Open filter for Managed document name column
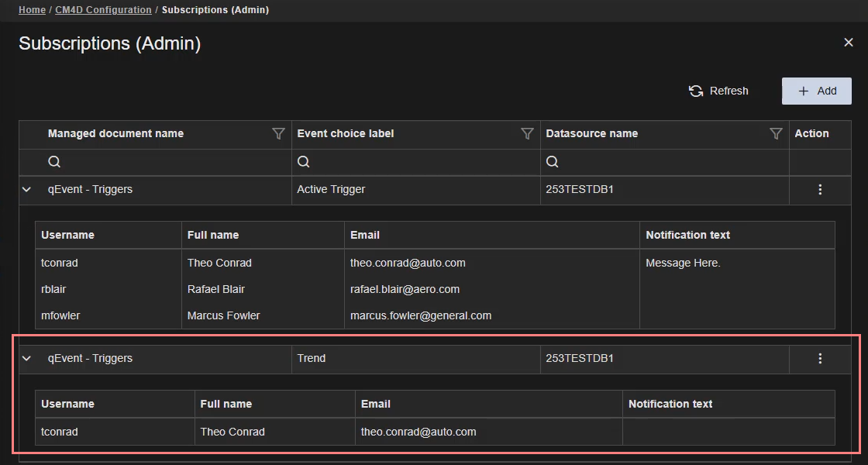The height and width of the screenshot is (465, 868). click(x=279, y=134)
